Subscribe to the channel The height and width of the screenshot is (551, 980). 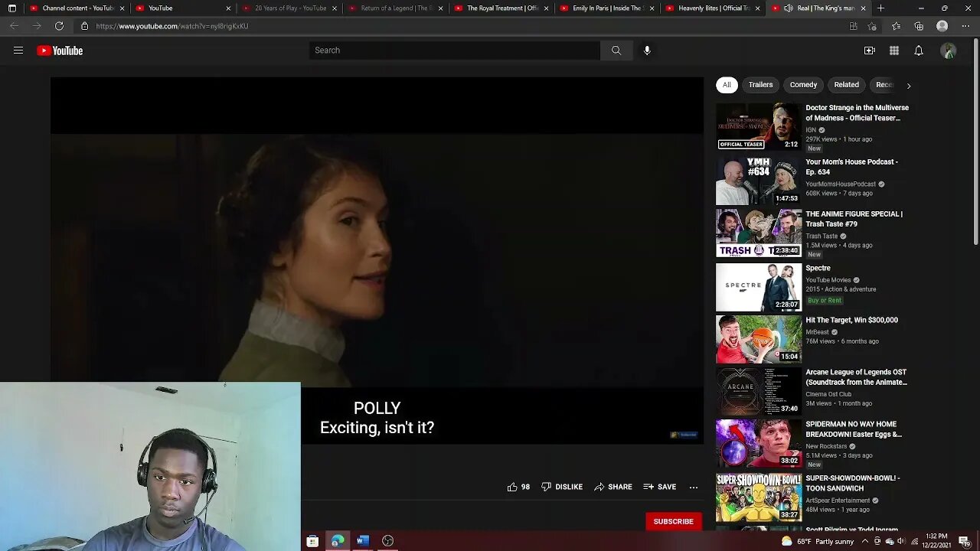click(673, 521)
